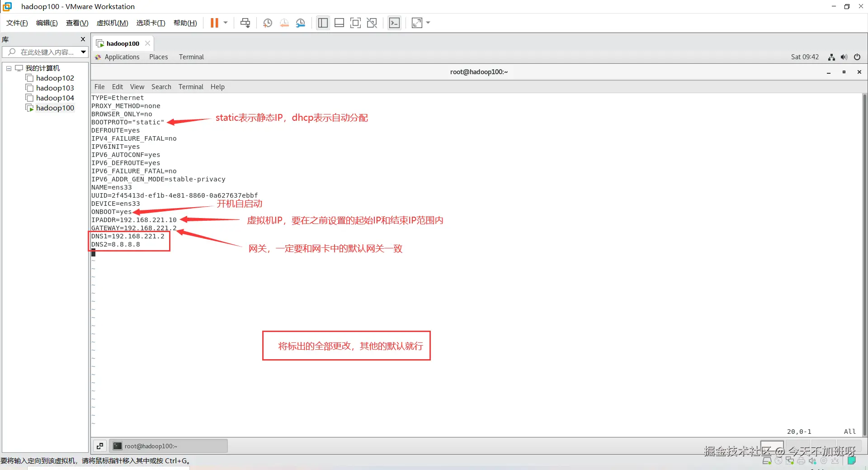Open the library search filter dropdown
Viewport: 868px width, 470px height.
coord(84,52)
